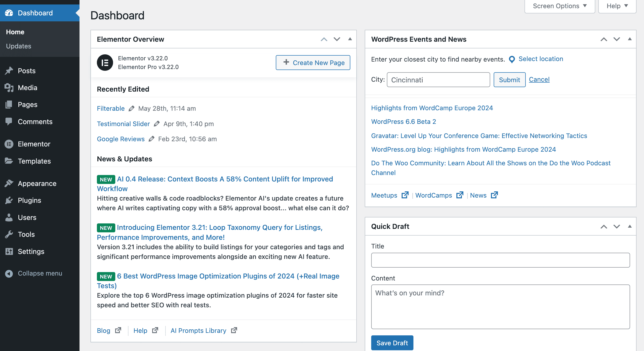This screenshot has width=644, height=351.
Task: Go to the Settings menu label
Action: click(x=31, y=251)
